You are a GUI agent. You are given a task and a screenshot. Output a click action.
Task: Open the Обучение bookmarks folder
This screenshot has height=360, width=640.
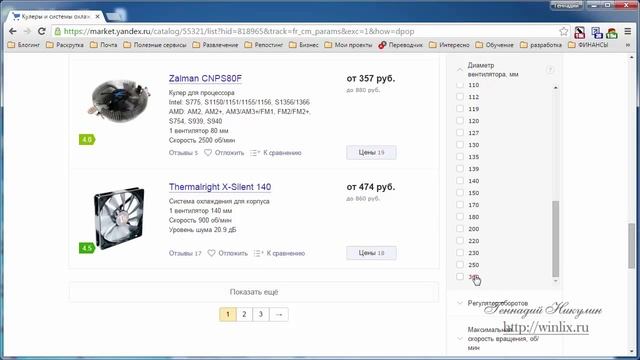[495, 45]
